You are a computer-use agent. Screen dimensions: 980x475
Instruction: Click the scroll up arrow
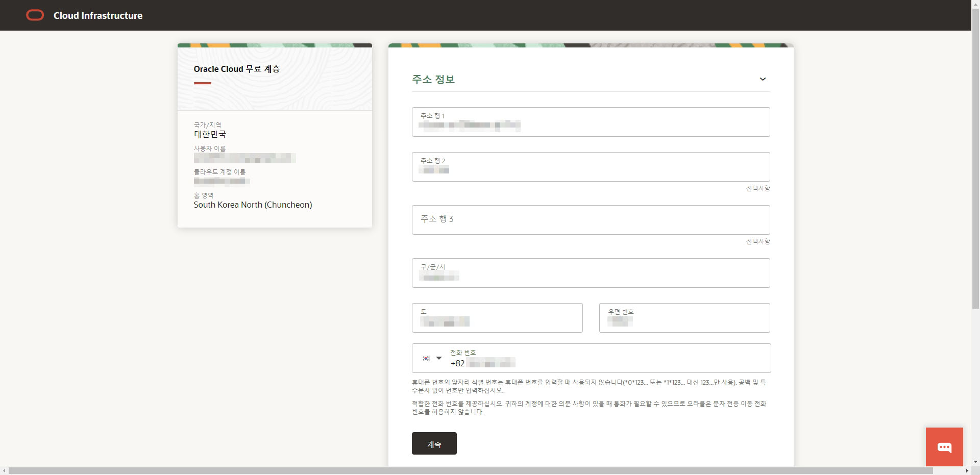[975, 4]
